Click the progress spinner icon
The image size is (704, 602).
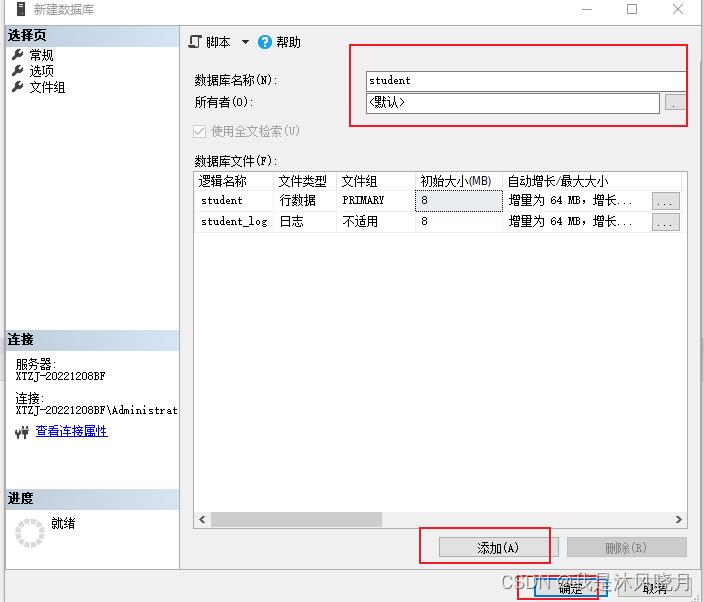(30, 533)
